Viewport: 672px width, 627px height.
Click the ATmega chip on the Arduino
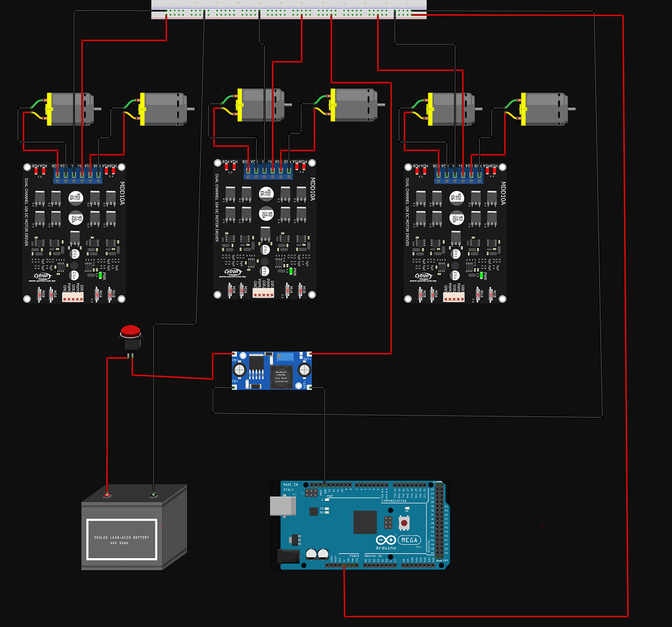[x=365, y=522]
